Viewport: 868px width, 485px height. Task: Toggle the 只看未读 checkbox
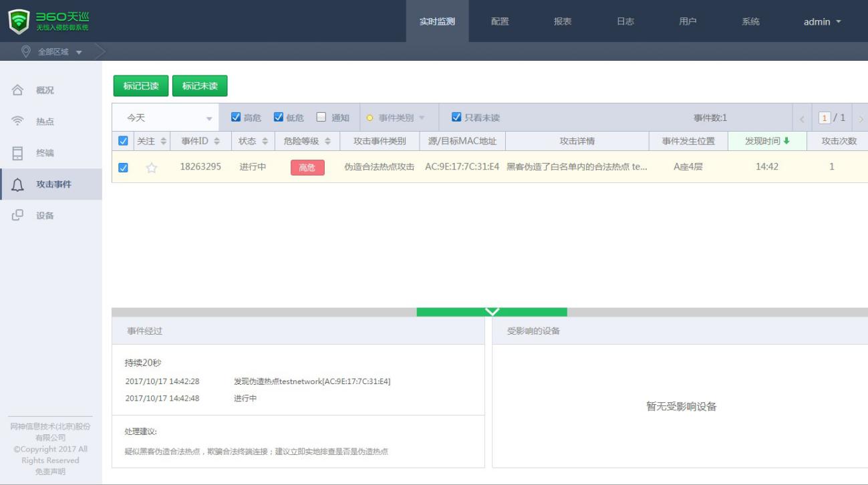coord(456,117)
